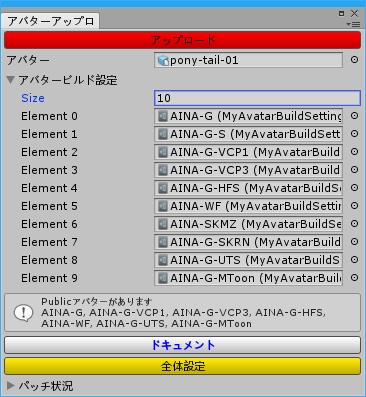Select the Element 0 AINA-G object field
Viewport: 366px width, 397px height.
pos(248,116)
